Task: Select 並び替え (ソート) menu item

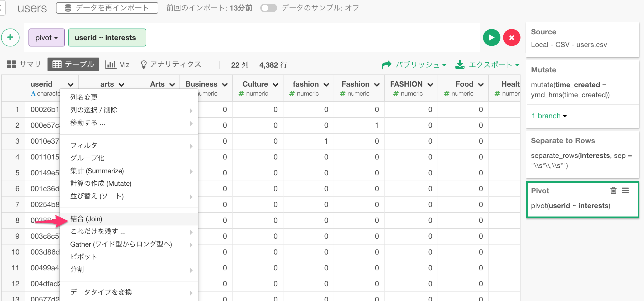Action: pos(129,196)
